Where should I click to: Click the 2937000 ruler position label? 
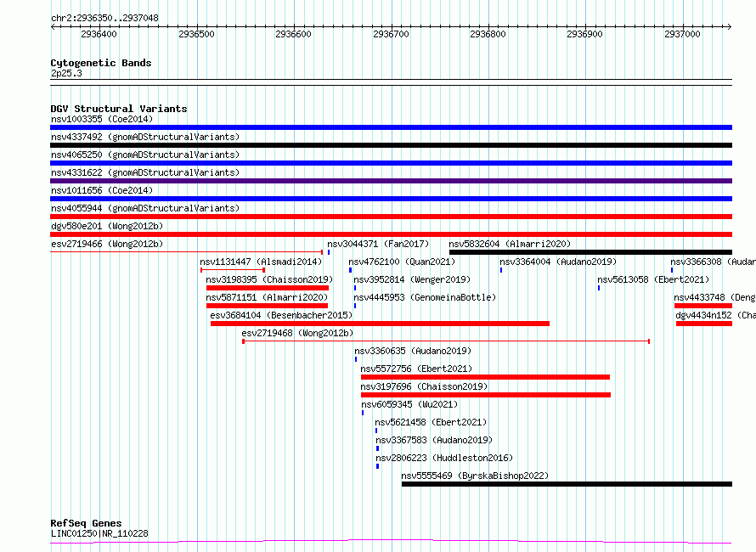682,34
